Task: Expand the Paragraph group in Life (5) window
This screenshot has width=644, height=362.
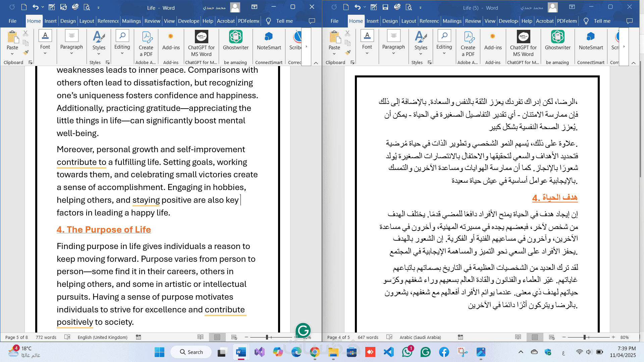Action: point(393,53)
